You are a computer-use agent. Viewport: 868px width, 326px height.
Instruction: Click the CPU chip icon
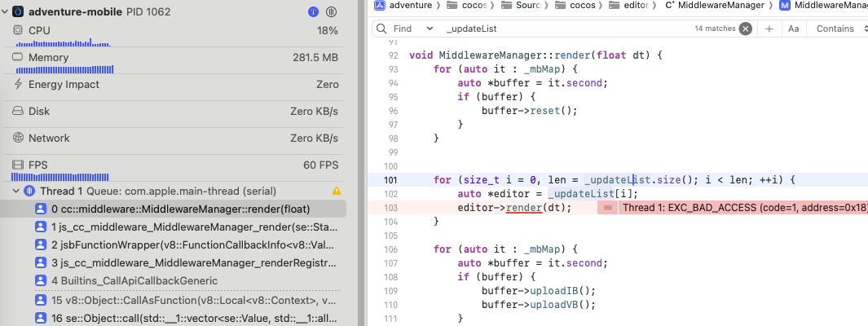click(x=18, y=30)
